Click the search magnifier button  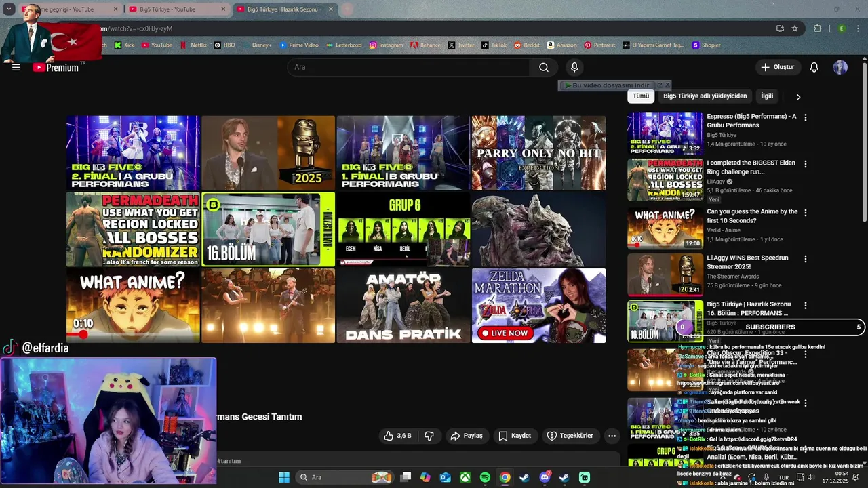[x=544, y=67]
